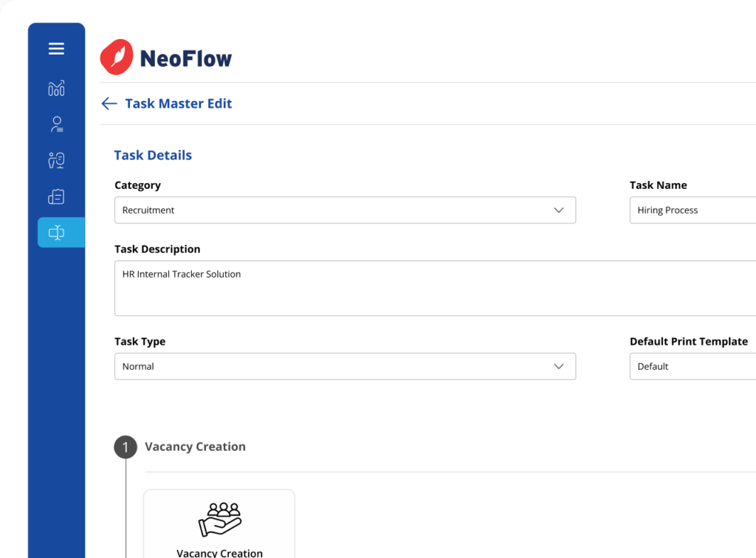Click the Hiring Process input field

tap(692, 210)
